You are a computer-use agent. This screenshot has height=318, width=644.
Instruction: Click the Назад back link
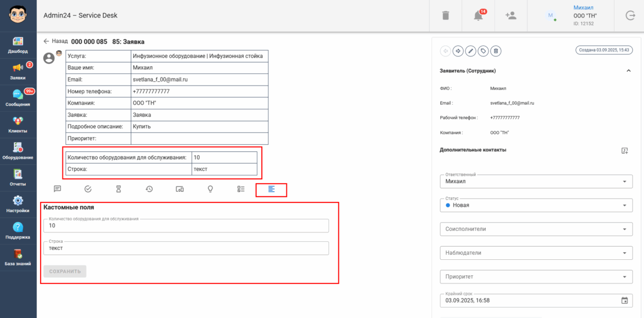56,41
